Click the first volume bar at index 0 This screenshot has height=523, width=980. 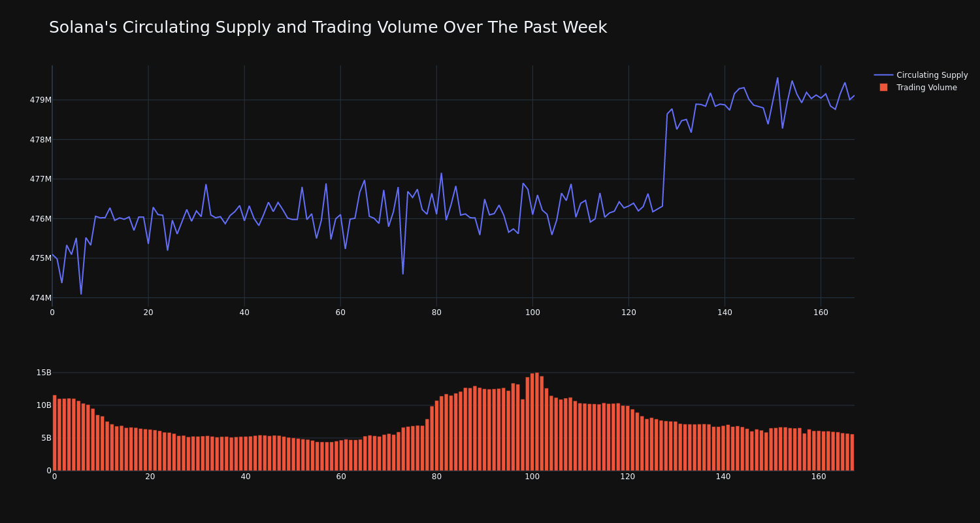(x=55, y=433)
